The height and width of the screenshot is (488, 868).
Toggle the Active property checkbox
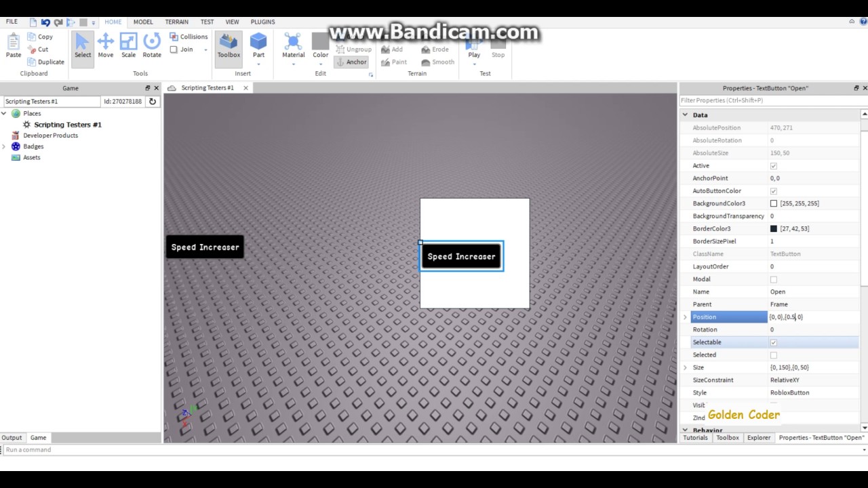[x=773, y=166]
